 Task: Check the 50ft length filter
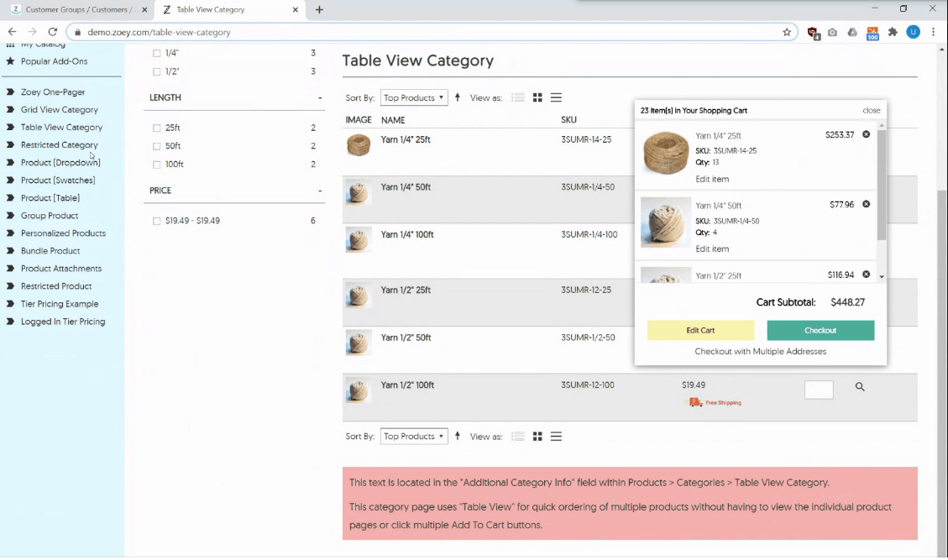click(156, 146)
